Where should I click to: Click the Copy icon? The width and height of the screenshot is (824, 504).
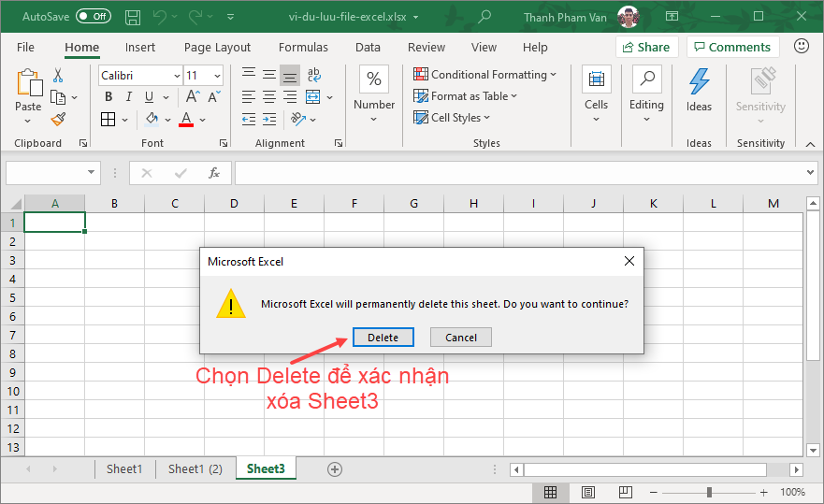[58, 97]
